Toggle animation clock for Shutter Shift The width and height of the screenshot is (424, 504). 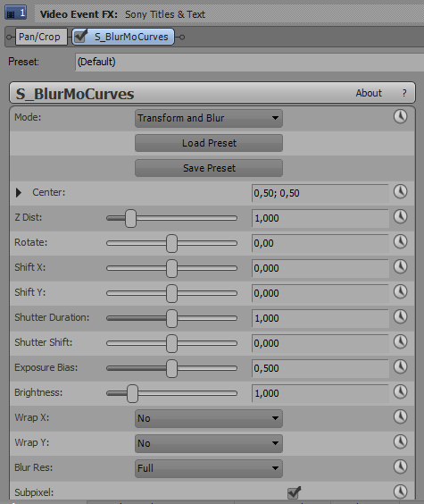[400, 341]
